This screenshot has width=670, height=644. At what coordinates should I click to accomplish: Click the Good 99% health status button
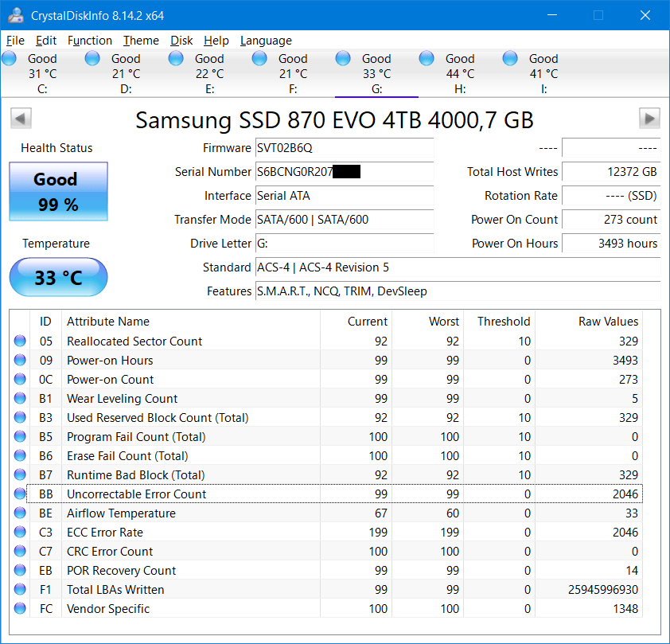click(x=57, y=191)
